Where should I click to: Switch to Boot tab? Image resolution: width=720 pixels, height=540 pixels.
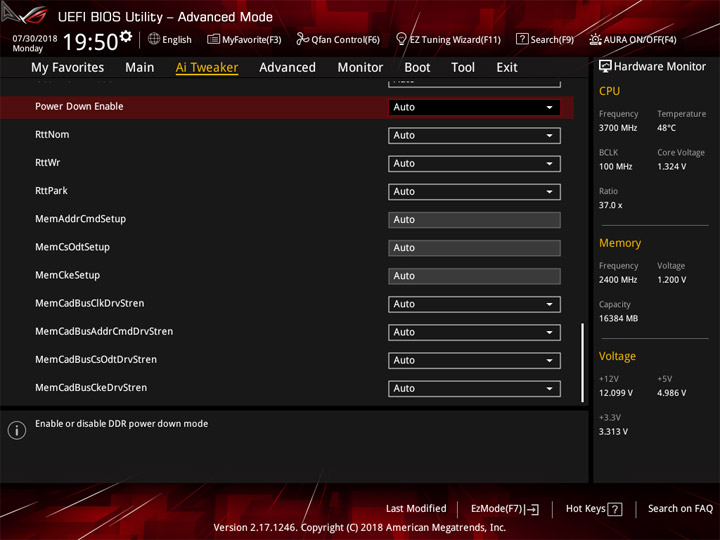pos(417,68)
